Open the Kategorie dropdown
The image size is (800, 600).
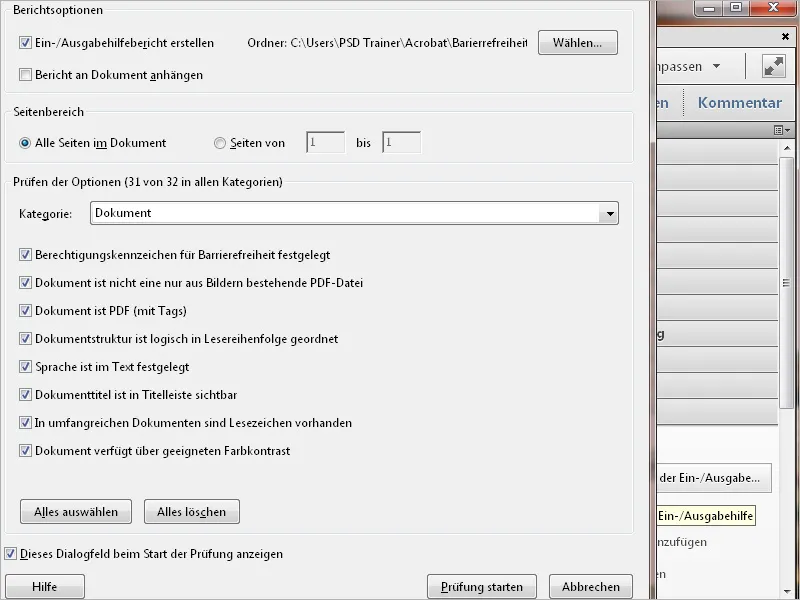(354, 213)
